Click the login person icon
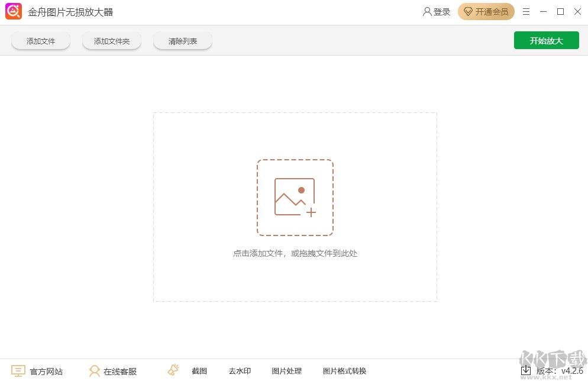The image size is (588, 381). coord(426,11)
